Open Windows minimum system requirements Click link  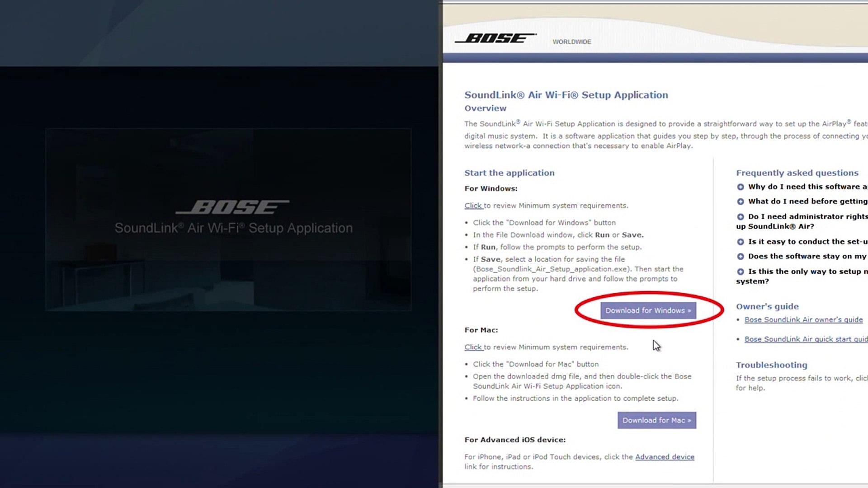474,206
